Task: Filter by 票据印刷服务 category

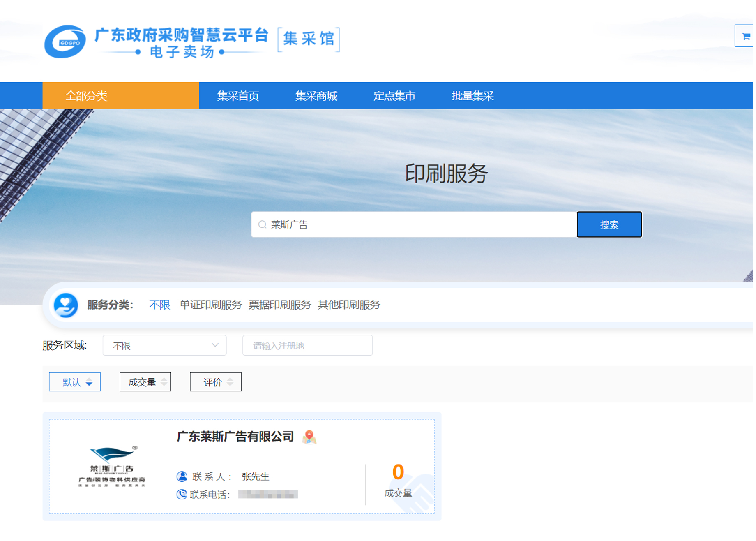Action: click(279, 305)
